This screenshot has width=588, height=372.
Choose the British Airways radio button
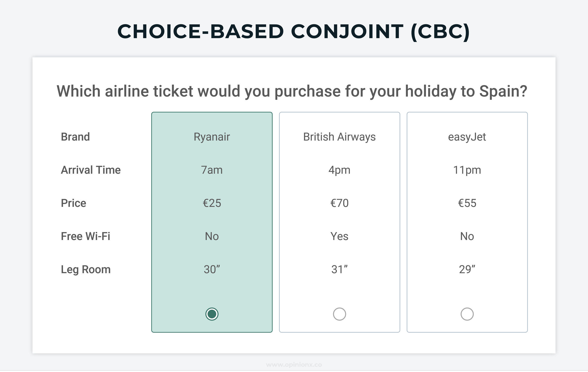[x=339, y=314]
